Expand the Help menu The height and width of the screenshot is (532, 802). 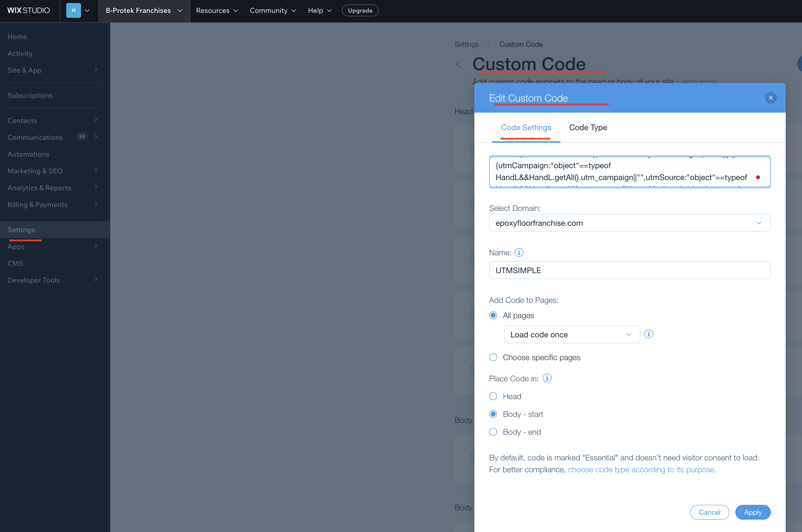pyautogui.click(x=320, y=11)
